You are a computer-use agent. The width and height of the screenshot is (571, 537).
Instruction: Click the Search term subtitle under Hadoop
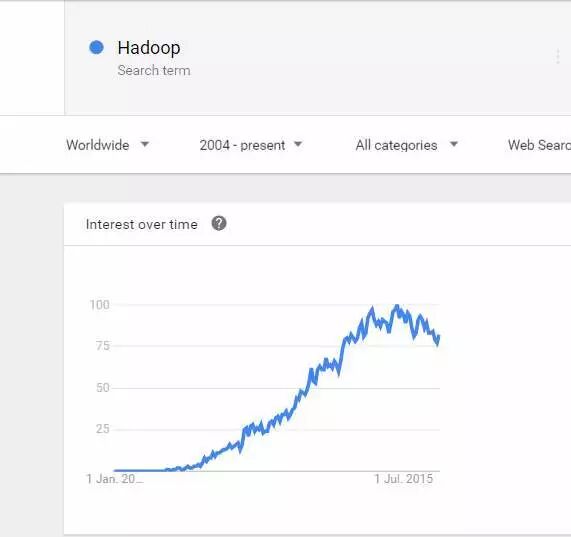tap(154, 70)
